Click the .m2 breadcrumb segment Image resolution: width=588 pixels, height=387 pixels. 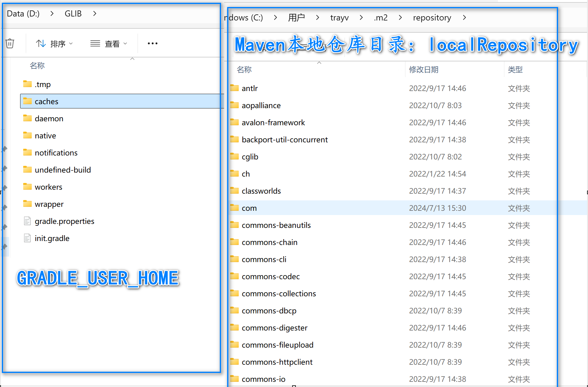[380, 18]
